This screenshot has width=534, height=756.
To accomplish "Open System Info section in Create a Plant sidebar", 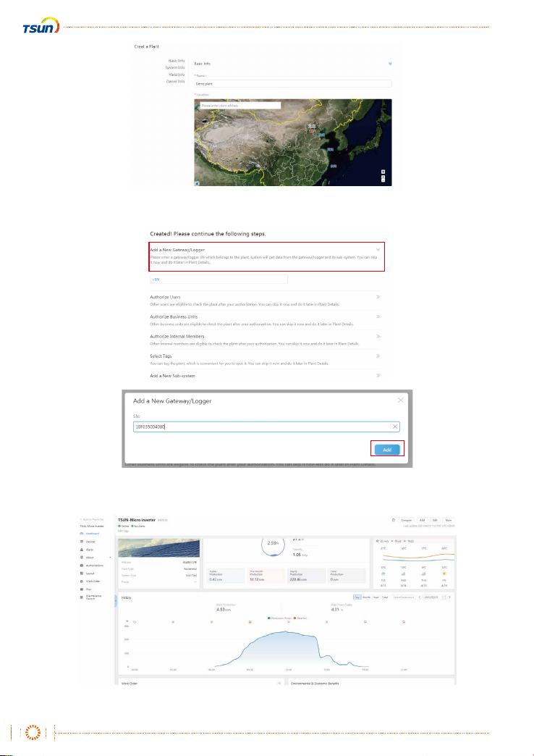I will coord(175,67).
